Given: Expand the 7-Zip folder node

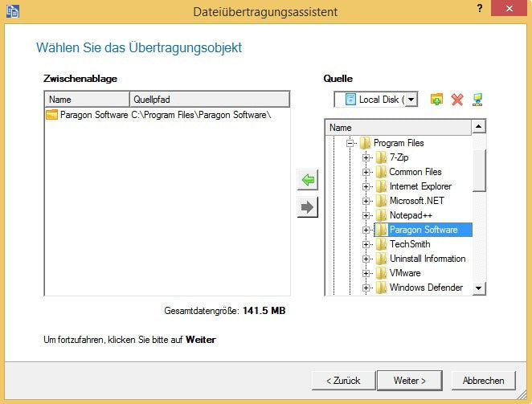Looking at the screenshot, I should pyautogui.click(x=366, y=157).
